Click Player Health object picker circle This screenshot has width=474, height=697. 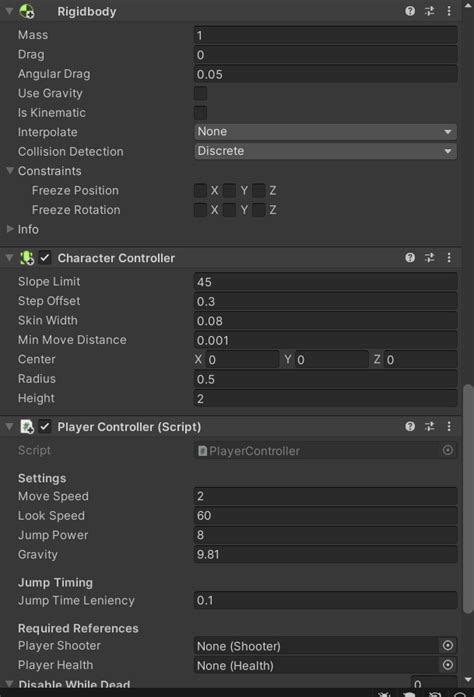pyautogui.click(x=448, y=665)
